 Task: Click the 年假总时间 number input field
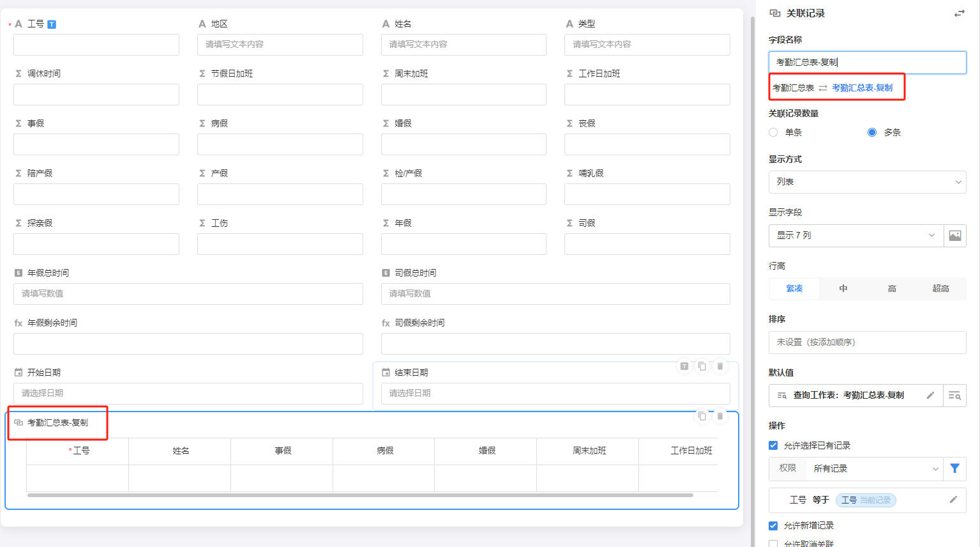coord(188,294)
